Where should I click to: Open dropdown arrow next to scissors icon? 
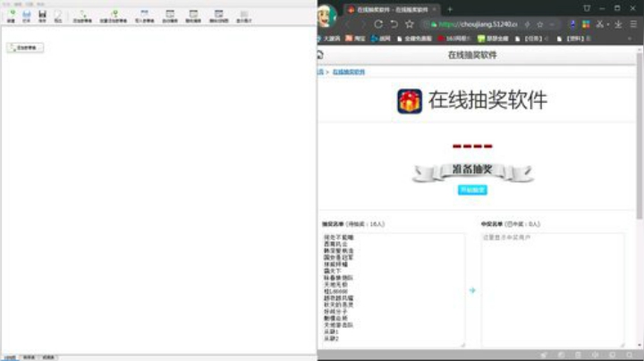click(x=608, y=25)
